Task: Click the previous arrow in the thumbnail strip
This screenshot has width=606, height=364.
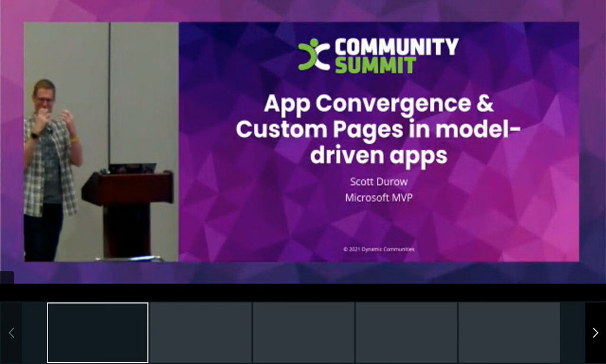Action: click(11, 333)
